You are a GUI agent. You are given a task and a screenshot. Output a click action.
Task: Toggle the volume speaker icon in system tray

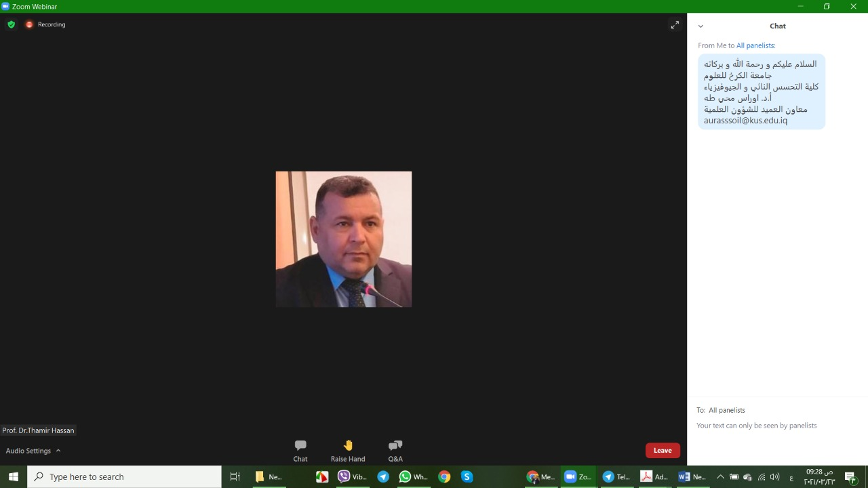[x=775, y=477]
